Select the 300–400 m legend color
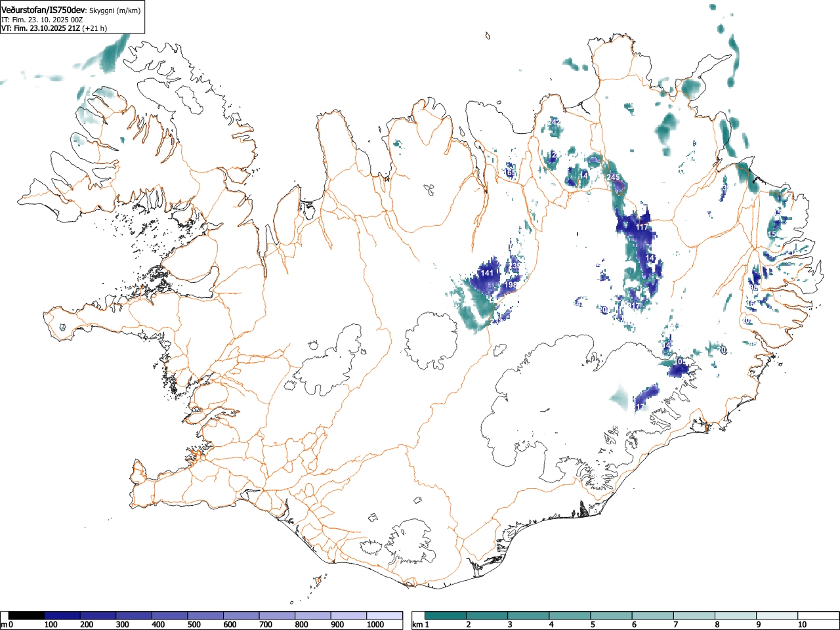Image resolution: width=840 pixels, height=630 pixels. [x=134, y=616]
